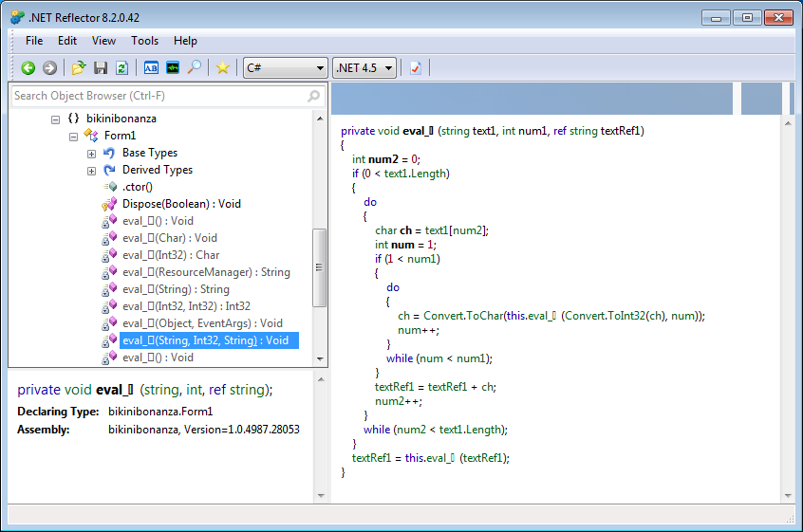Click the details pane scroll-down arrow

coord(321,495)
